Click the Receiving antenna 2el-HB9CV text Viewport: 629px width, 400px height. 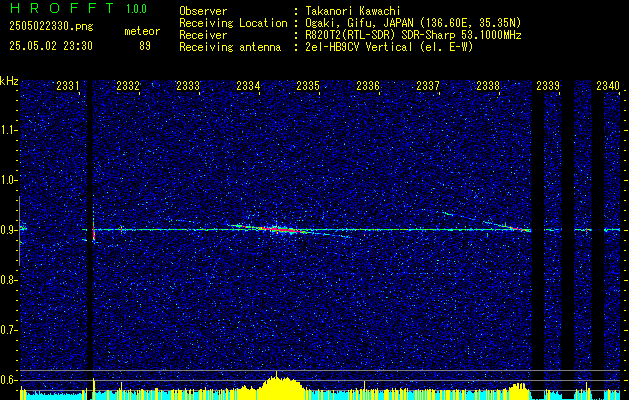[x=389, y=47]
